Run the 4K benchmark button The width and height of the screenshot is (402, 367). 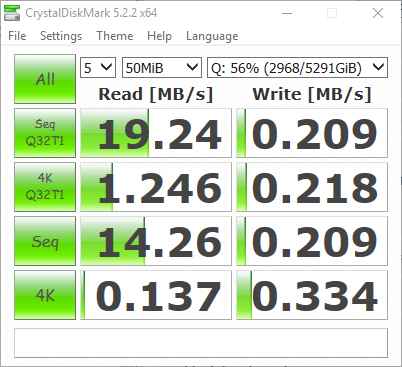tap(45, 295)
